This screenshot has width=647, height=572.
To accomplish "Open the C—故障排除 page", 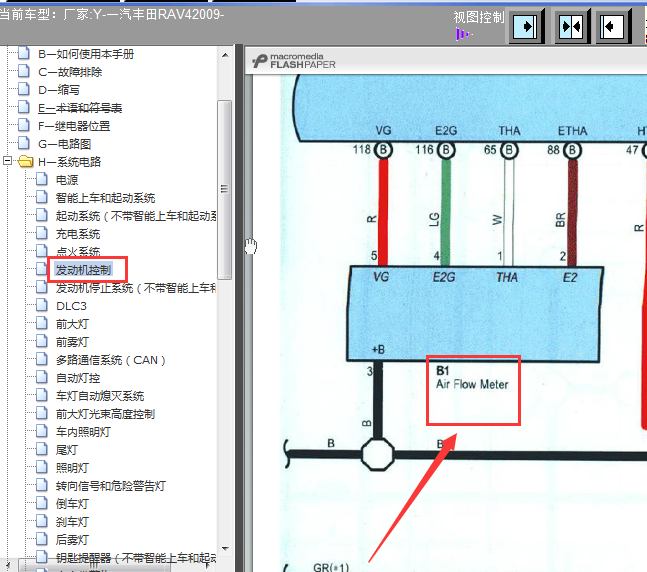I will [70, 72].
